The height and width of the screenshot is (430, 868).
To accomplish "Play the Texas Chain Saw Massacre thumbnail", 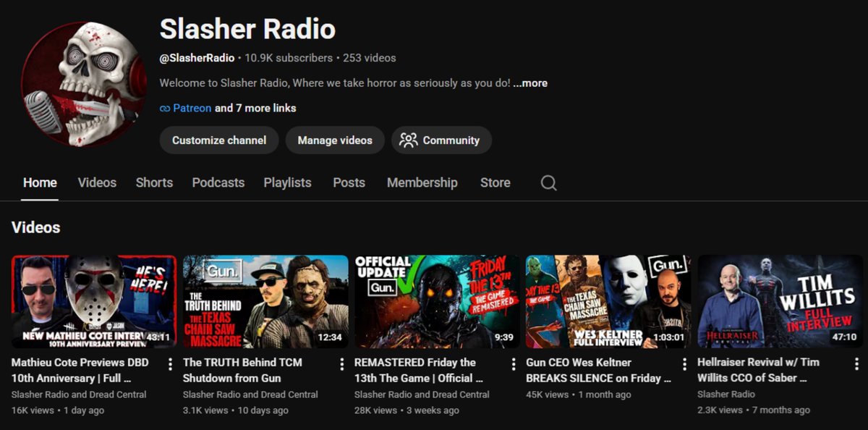I will pos(265,302).
